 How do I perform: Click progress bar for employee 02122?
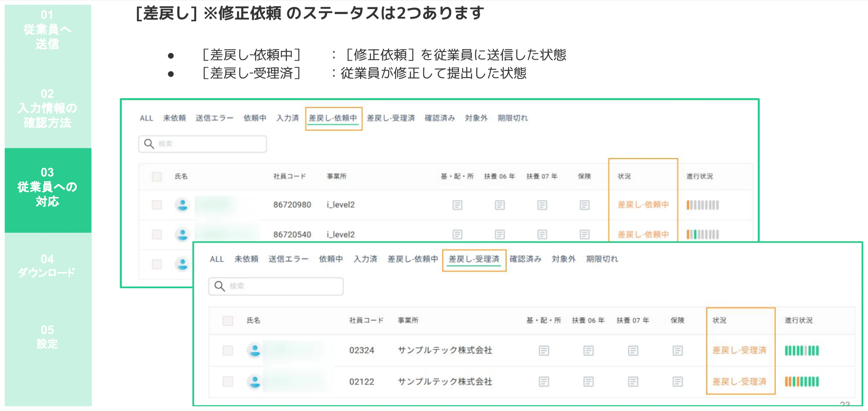801,382
